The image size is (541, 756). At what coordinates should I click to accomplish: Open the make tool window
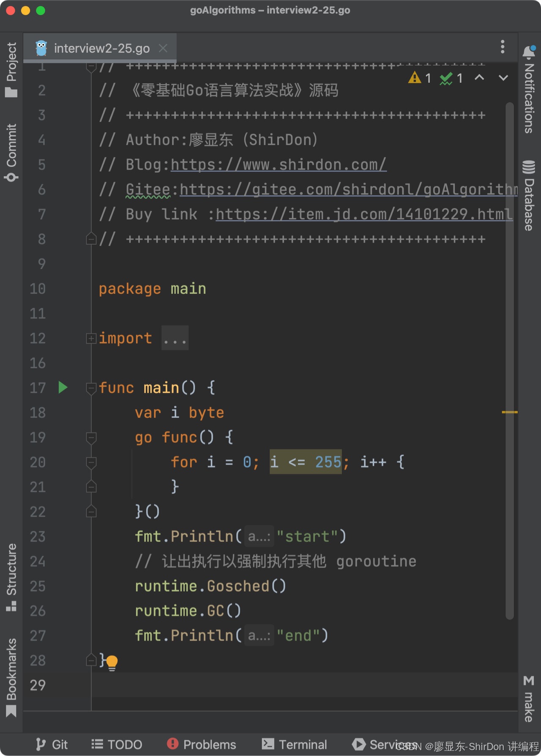(529, 699)
